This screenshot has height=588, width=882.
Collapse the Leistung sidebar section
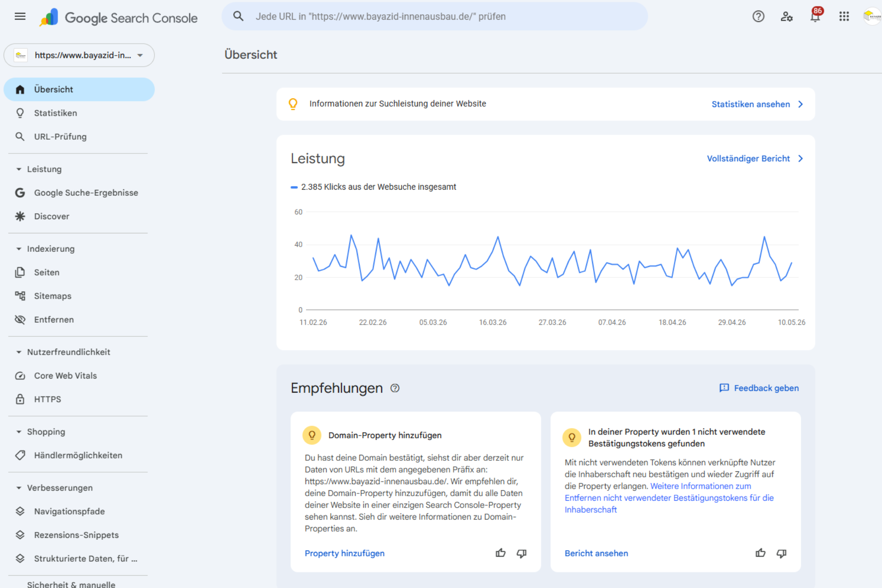pyautogui.click(x=19, y=169)
